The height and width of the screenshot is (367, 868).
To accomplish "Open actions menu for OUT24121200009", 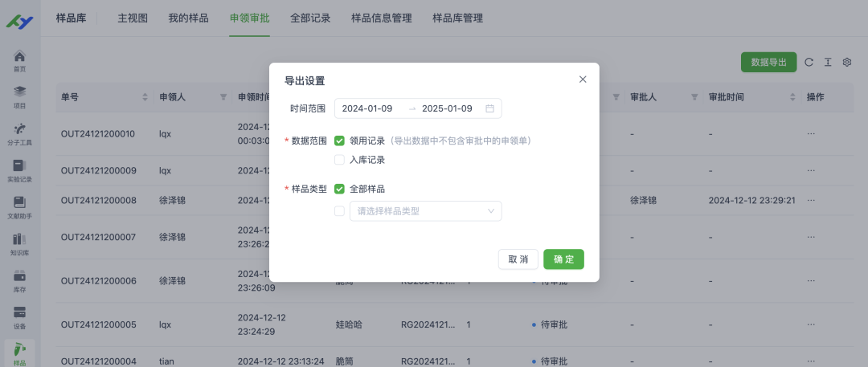I will click(x=811, y=170).
